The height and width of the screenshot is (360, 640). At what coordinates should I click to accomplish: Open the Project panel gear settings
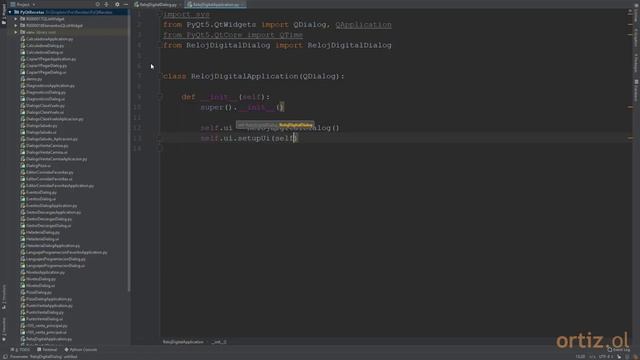click(117, 4)
